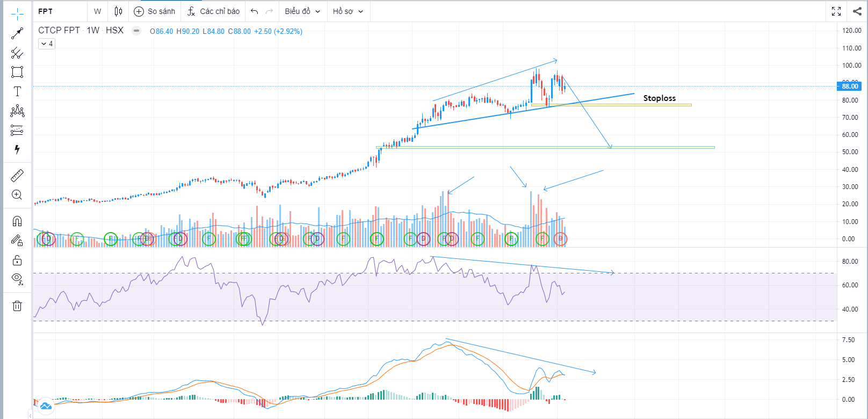Open the lightning icons tool
Viewport: 868px width, 419px height.
[x=17, y=149]
